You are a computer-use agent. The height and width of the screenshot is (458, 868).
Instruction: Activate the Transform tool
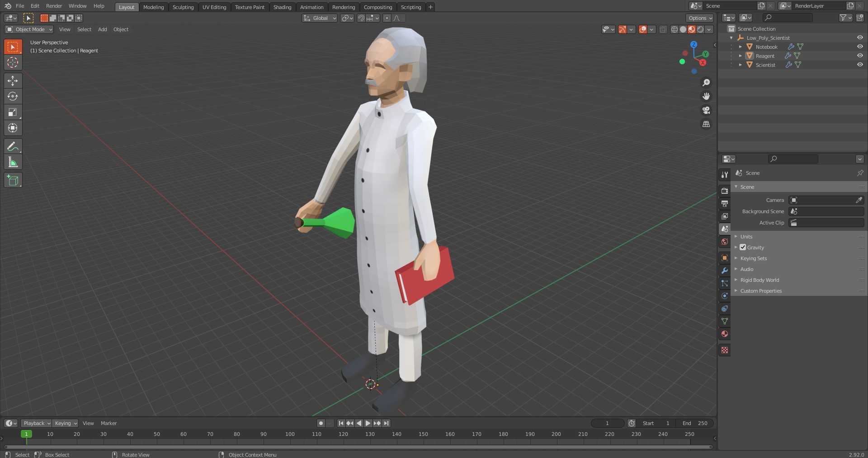[x=13, y=128]
